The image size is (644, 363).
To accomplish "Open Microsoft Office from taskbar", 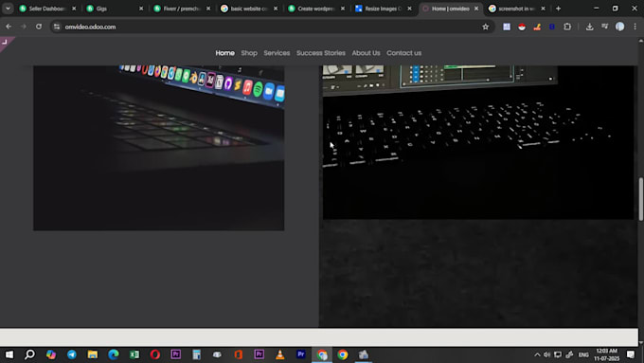I will [x=239, y=354].
